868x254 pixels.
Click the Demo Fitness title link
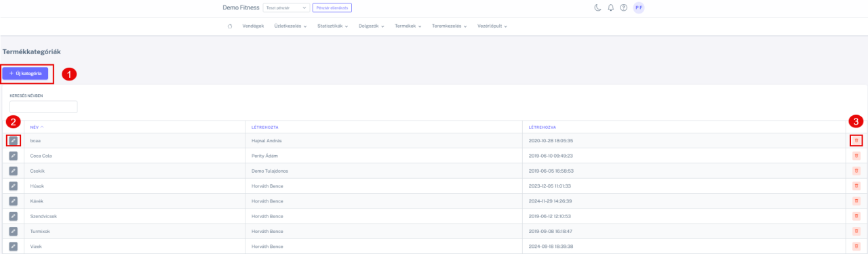[x=241, y=7]
